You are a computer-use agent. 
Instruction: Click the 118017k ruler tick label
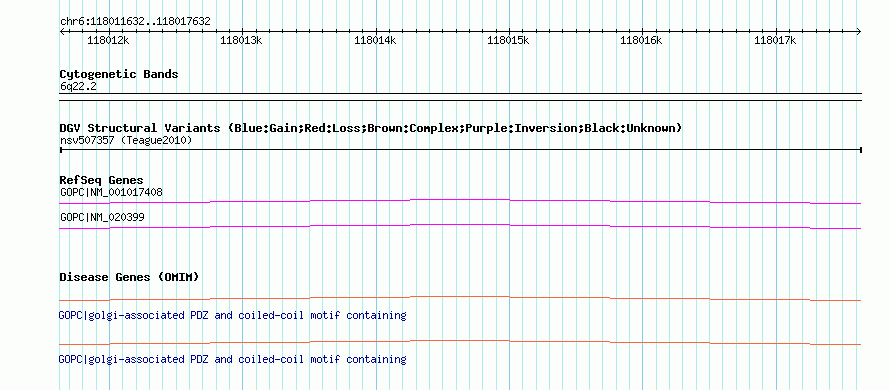pyautogui.click(x=775, y=40)
